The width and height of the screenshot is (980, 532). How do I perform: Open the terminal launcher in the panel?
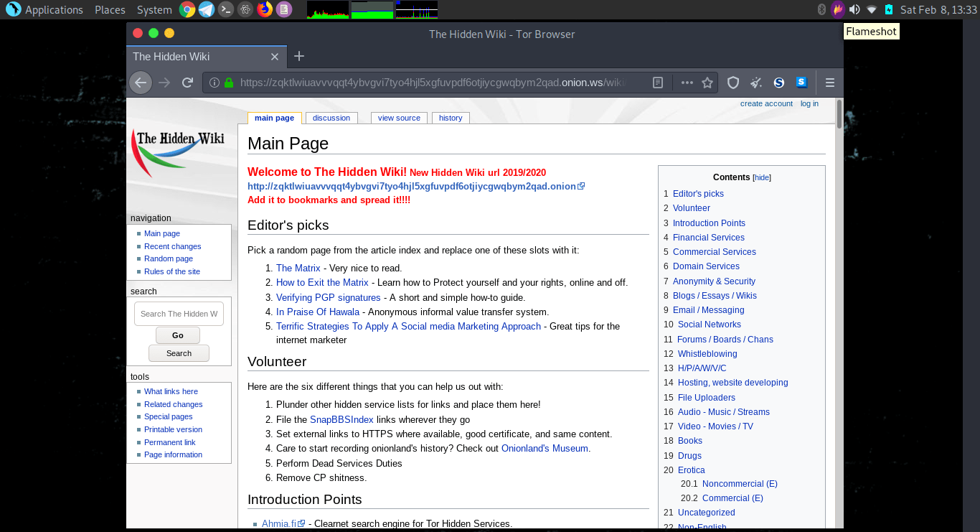(x=226, y=9)
